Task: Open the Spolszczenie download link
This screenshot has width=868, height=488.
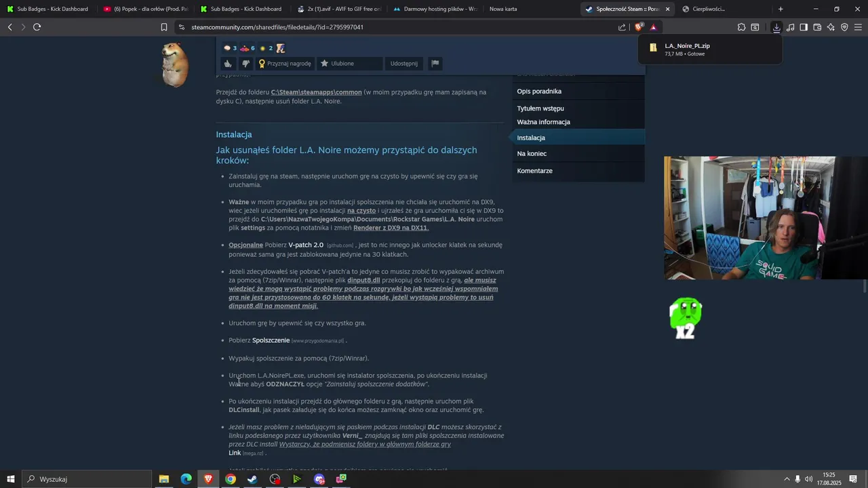Action: 271,340
